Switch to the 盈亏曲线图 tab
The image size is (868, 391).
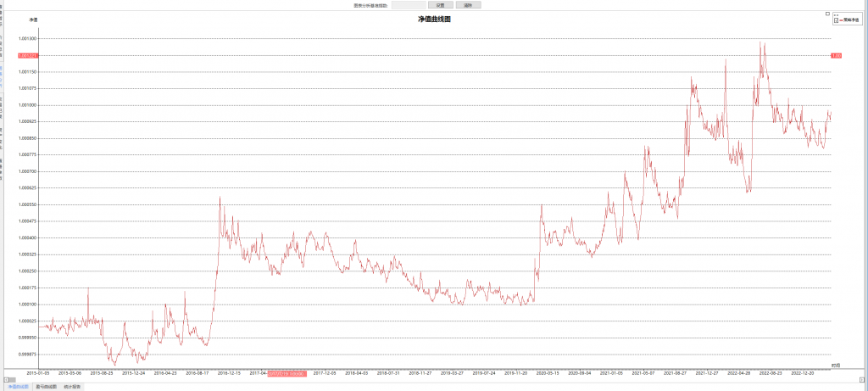pos(46,386)
